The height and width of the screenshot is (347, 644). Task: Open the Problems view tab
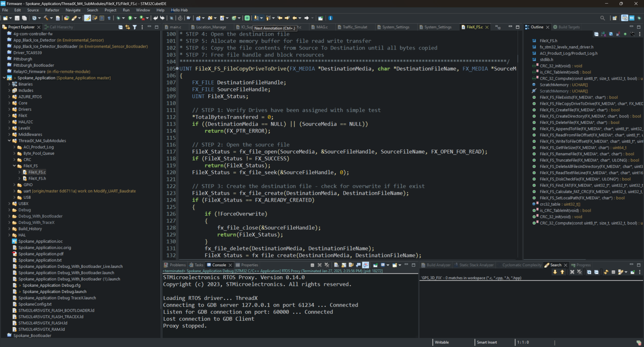click(x=177, y=265)
